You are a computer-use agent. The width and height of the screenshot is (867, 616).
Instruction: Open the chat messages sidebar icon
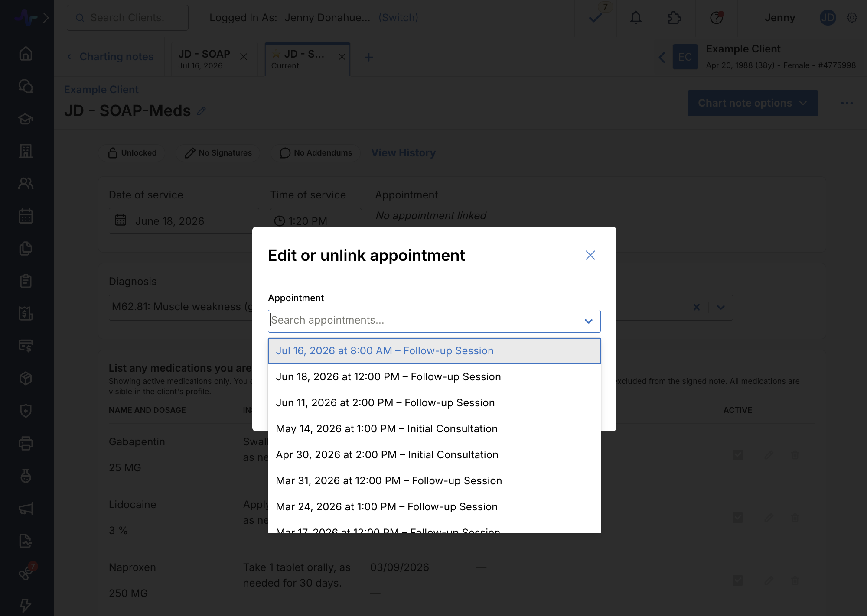(x=26, y=86)
